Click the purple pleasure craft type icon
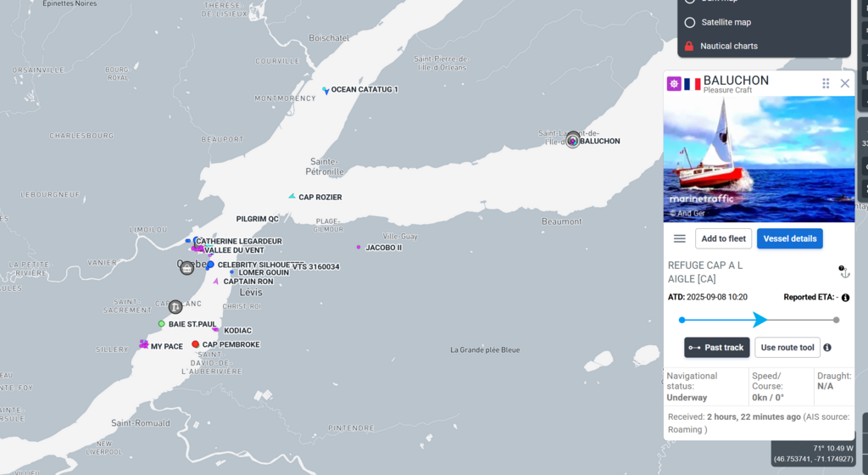 [x=674, y=84]
